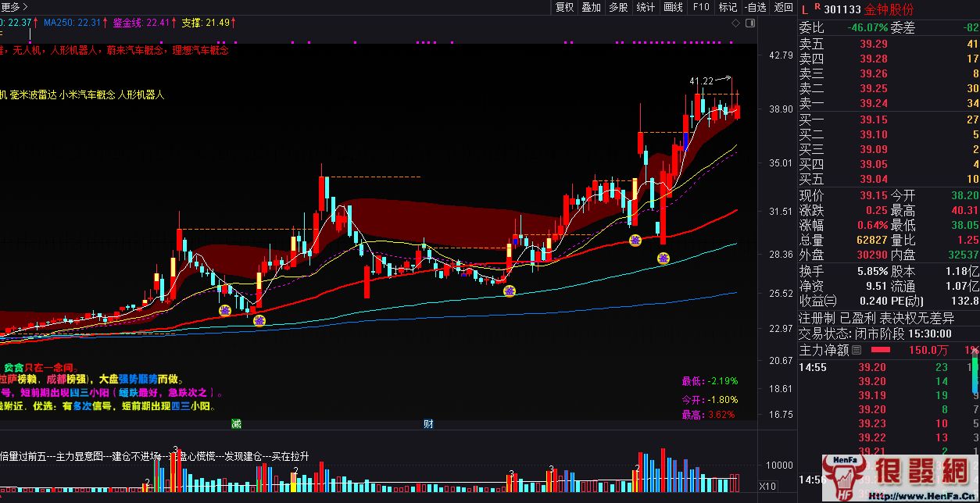
Task: Select the 多股 multi-stock view
Action: coord(618,8)
